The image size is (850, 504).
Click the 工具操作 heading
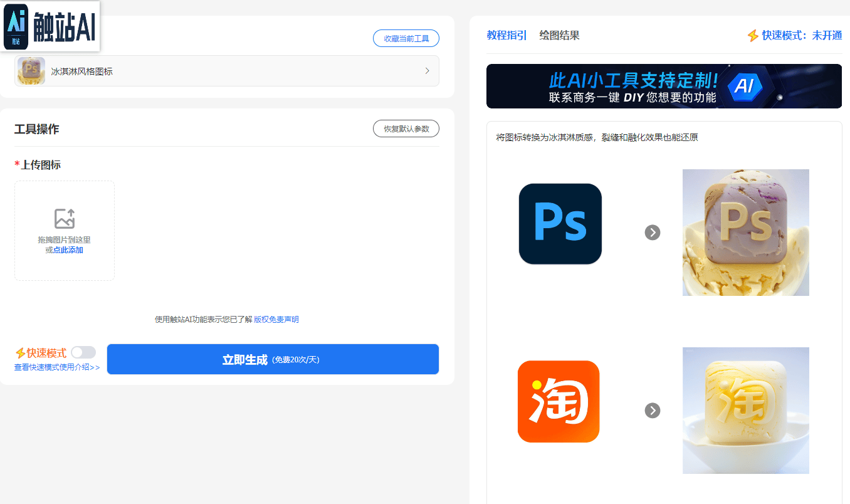click(x=37, y=129)
